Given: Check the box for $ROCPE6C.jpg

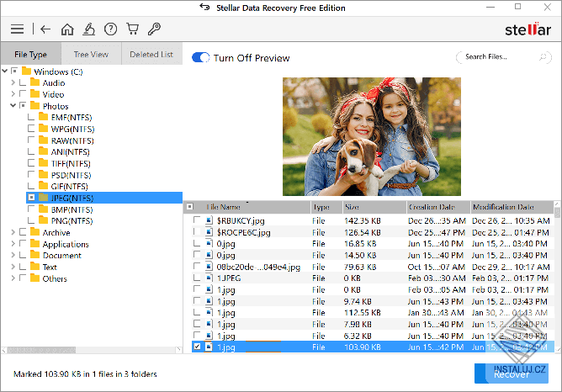Looking at the screenshot, I should [197, 232].
